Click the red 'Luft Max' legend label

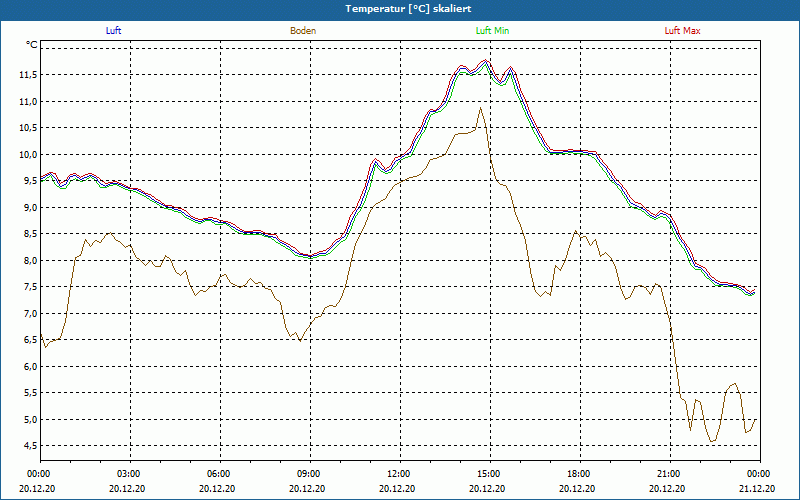[682, 31]
